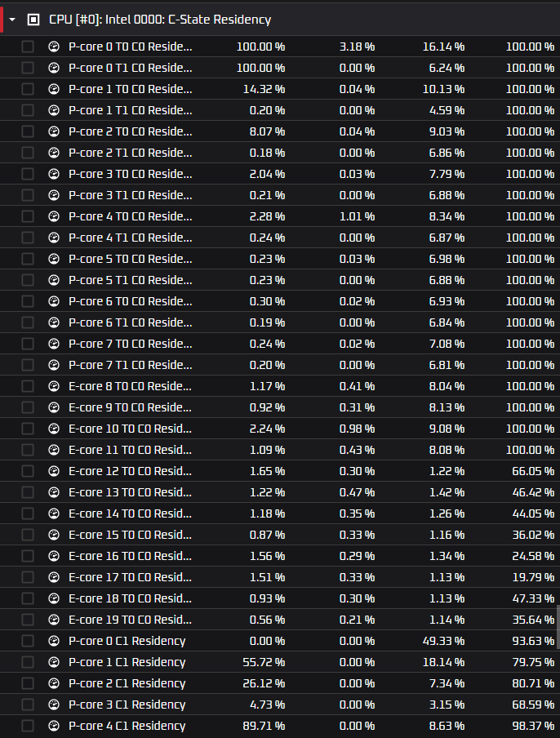Click the 46.42 % maximum of E-core 13
Viewport: 560px width, 738px height.
click(533, 492)
